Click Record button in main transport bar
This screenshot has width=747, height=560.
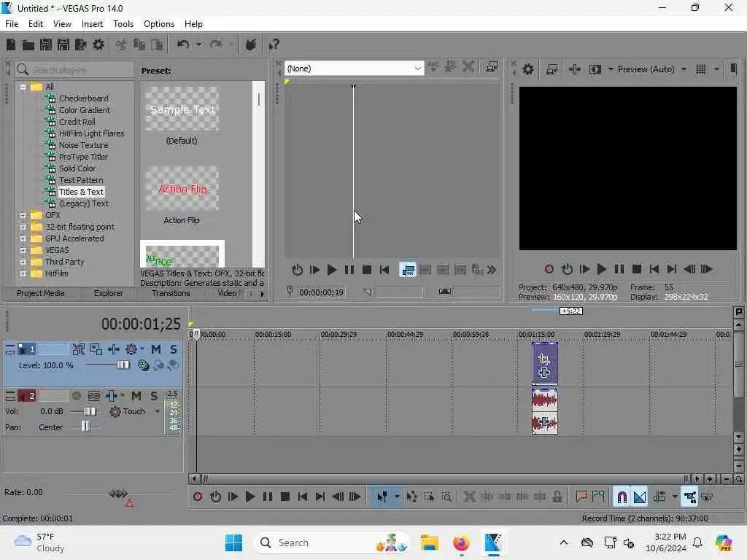click(x=198, y=497)
